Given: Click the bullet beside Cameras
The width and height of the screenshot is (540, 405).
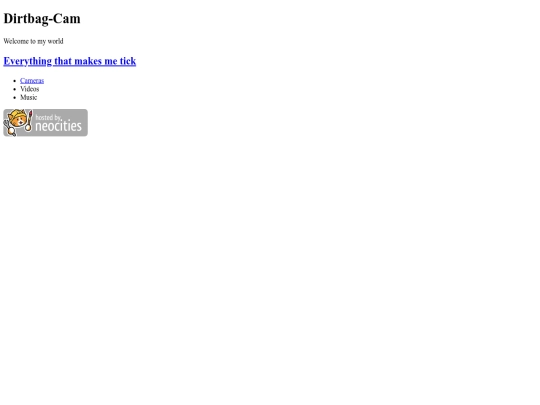Looking at the screenshot, I should tap(14, 81).
